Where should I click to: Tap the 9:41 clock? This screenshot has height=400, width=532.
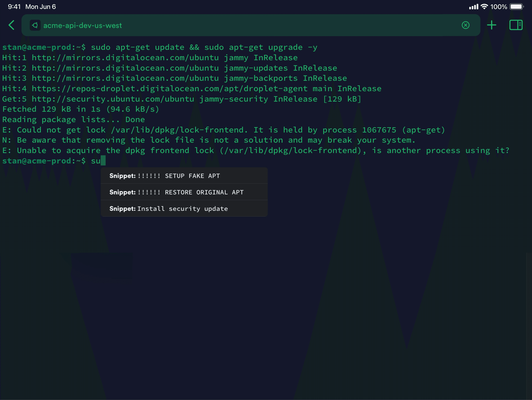14,7
